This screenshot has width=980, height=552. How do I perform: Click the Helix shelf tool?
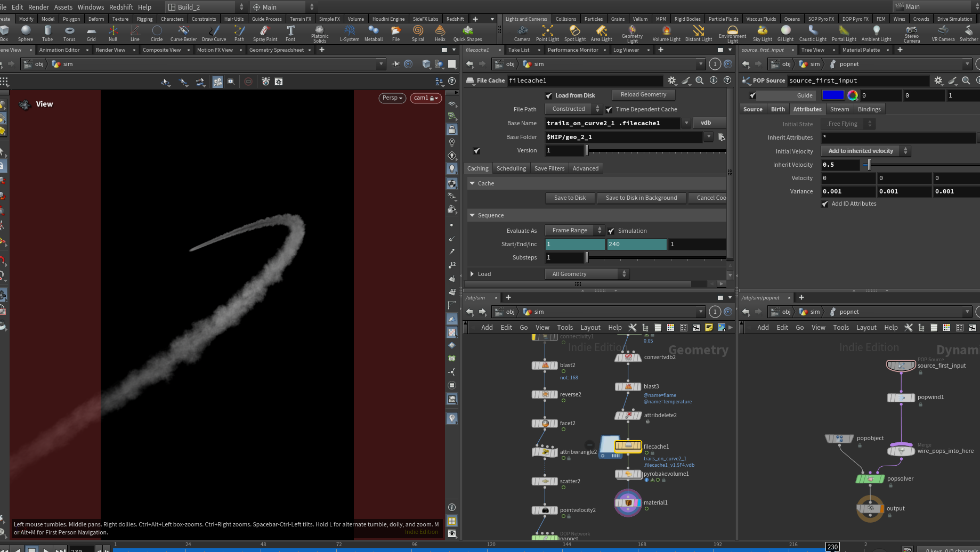440,34
